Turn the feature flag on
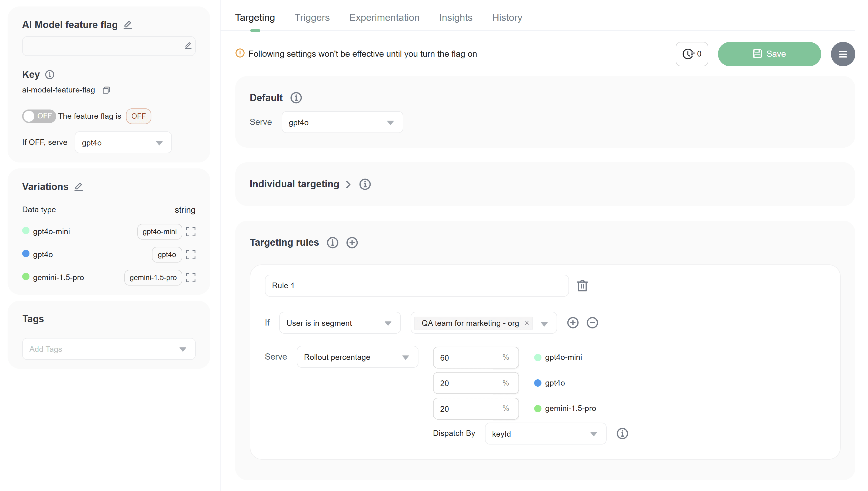This screenshot has height=491, width=868. pos(39,116)
